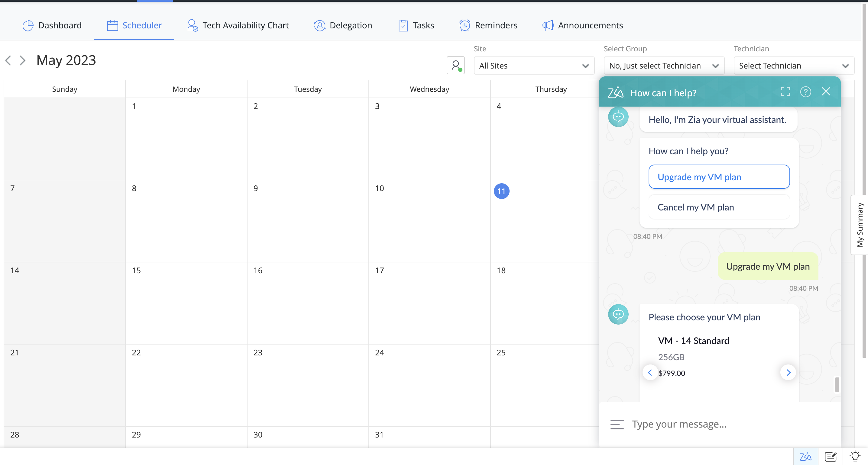Choose the 'Cancel my VM plan' option
The width and height of the screenshot is (868, 465).
(719, 207)
